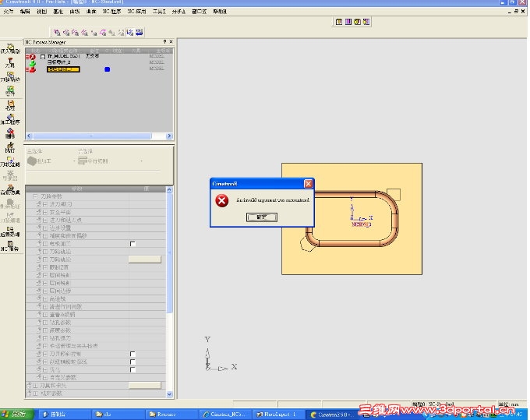Open the NC 报告 report sidebar icon
The image size is (530, 420).
tap(10, 245)
